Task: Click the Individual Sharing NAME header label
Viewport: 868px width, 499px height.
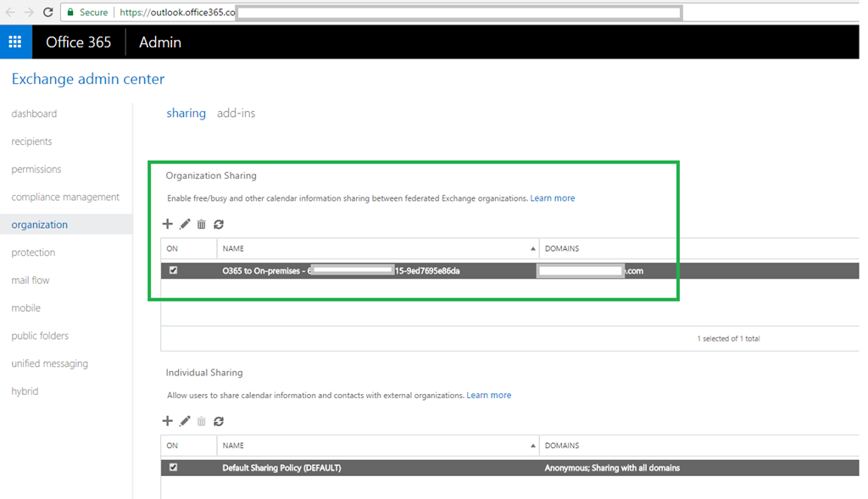Action: click(233, 446)
